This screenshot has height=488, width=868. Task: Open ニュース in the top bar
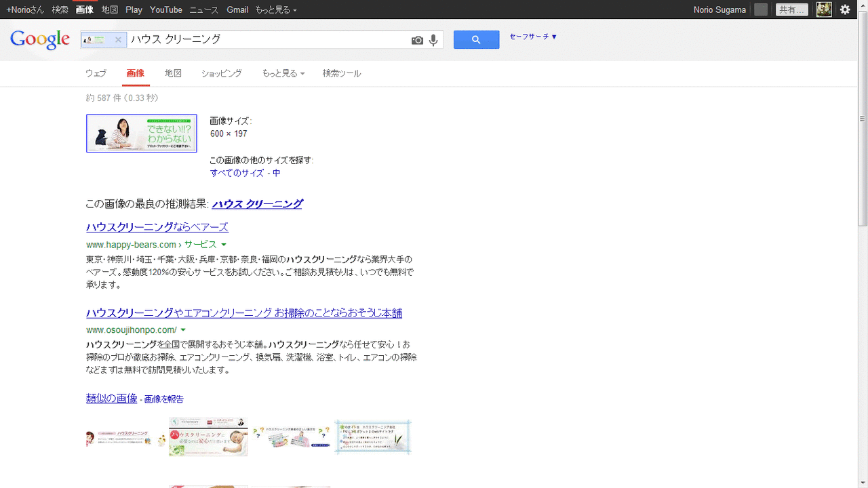coord(205,9)
